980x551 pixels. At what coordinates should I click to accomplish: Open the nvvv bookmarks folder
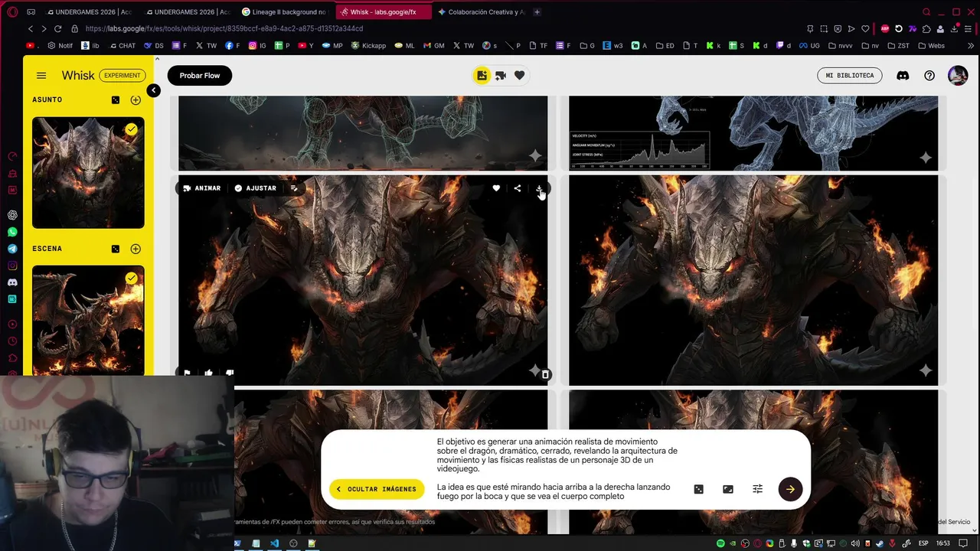[840, 46]
